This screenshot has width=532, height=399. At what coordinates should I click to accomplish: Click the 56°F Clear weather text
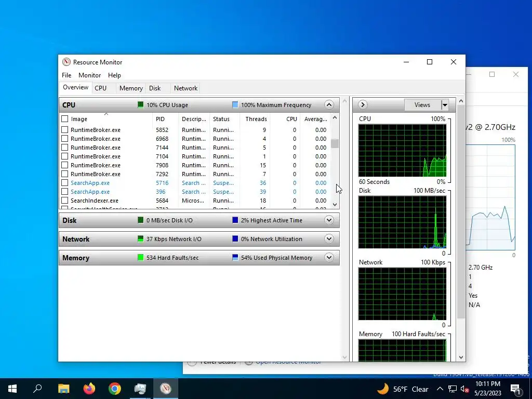pyautogui.click(x=410, y=389)
